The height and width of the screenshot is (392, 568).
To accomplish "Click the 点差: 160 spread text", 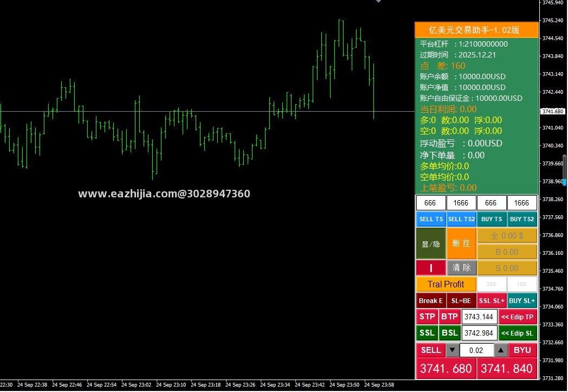I will [x=443, y=66].
